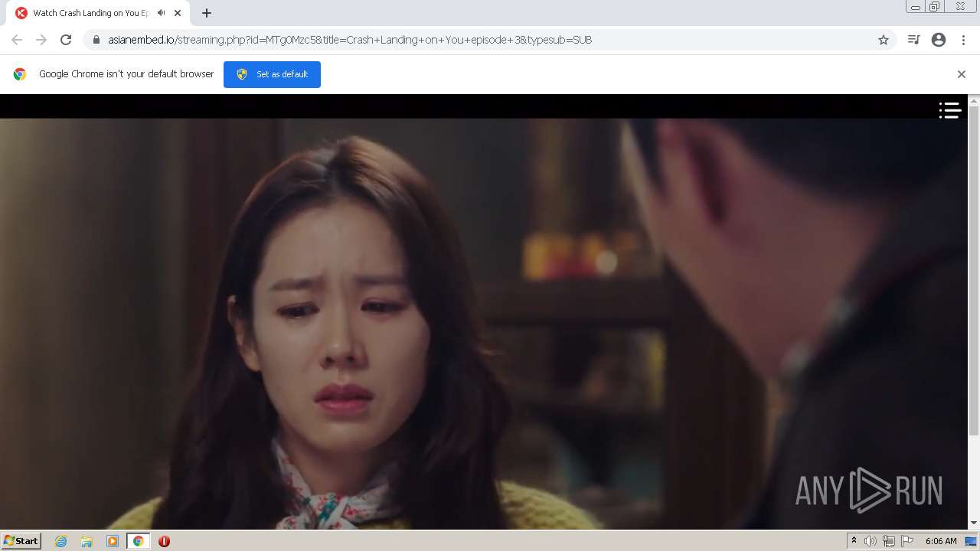Click the video to toggle playback

tap(484, 311)
